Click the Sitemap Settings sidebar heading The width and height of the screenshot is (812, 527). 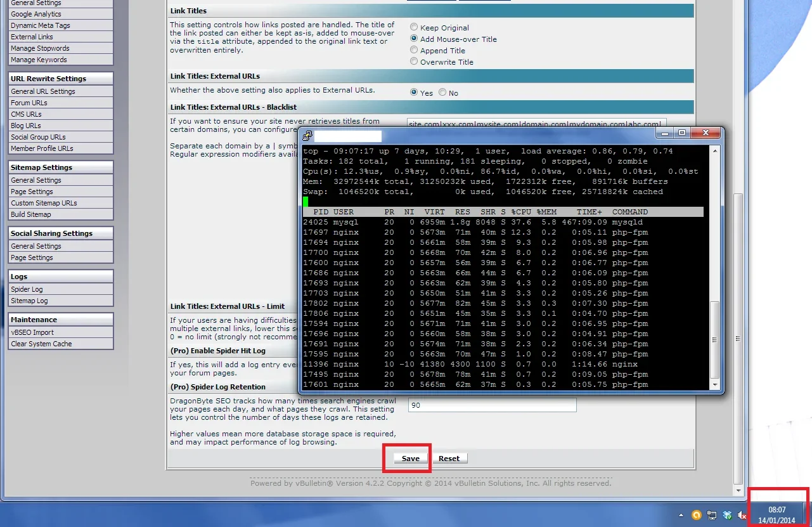coord(41,167)
